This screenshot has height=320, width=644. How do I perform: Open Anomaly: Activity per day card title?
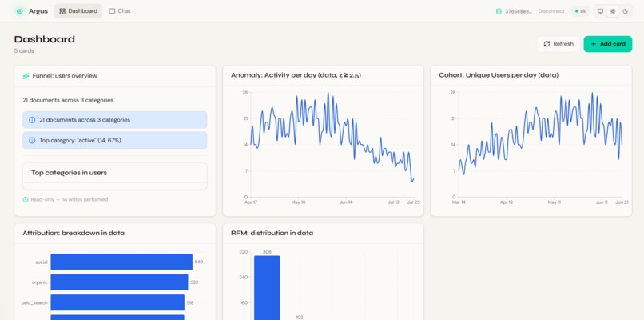click(x=296, y=75)
